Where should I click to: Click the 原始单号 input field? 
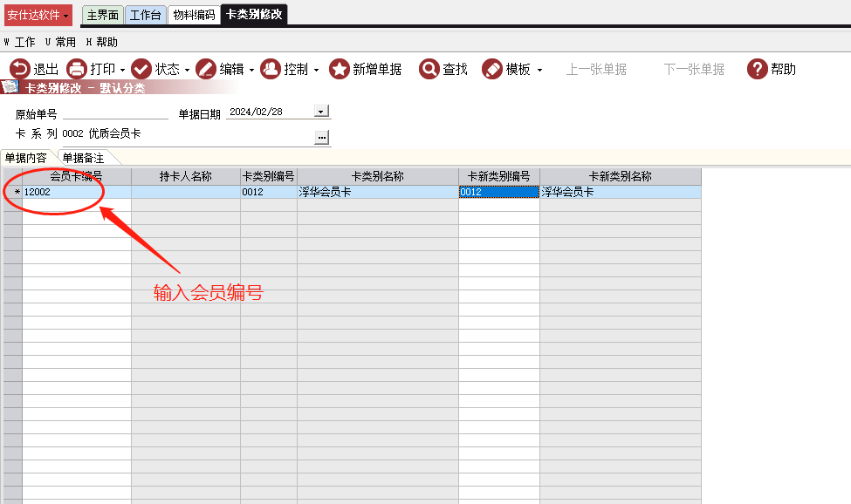(115, 113)
